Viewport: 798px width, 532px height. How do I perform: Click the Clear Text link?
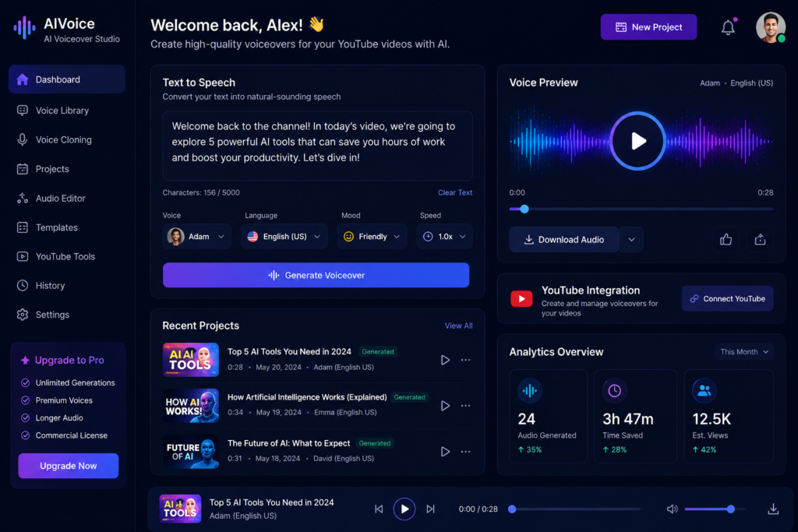(x=455, y=192)
